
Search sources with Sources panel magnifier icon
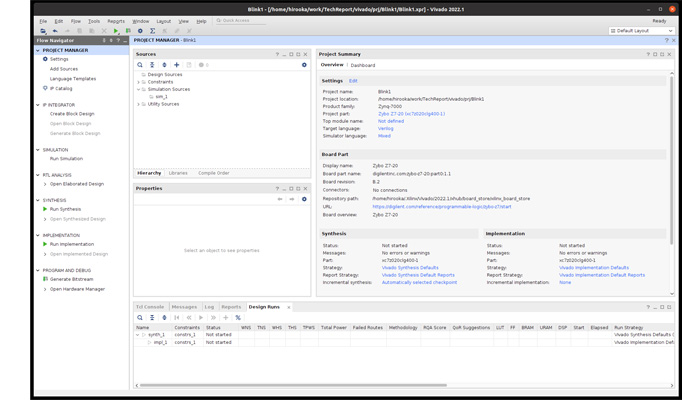[x=140, y=65]
